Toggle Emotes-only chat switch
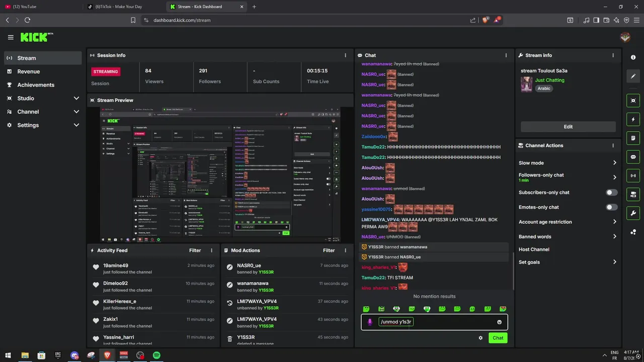The height and width of the screenshot is (362, 644). tap(612, 207)
